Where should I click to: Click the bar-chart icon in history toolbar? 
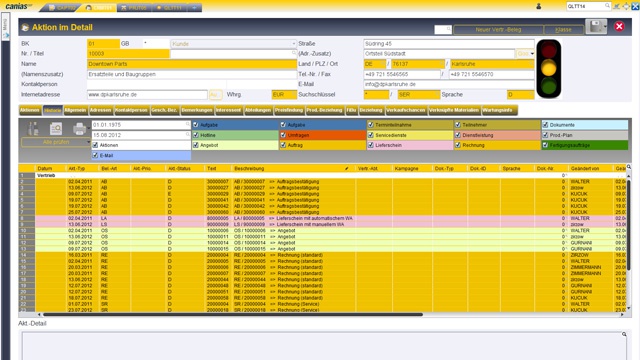pyautogui.click(x=33, y=129)
